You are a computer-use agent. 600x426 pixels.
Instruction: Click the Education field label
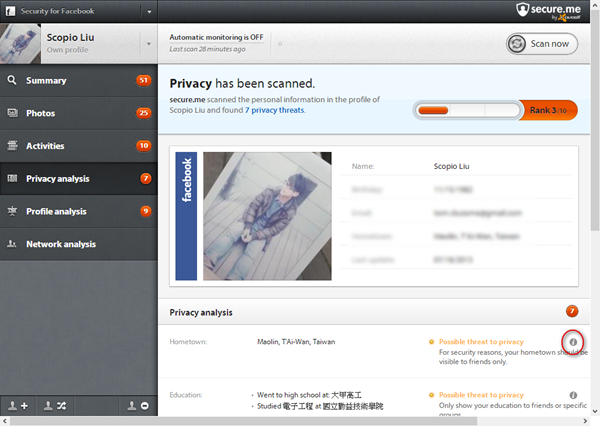[x=186, y=395]
